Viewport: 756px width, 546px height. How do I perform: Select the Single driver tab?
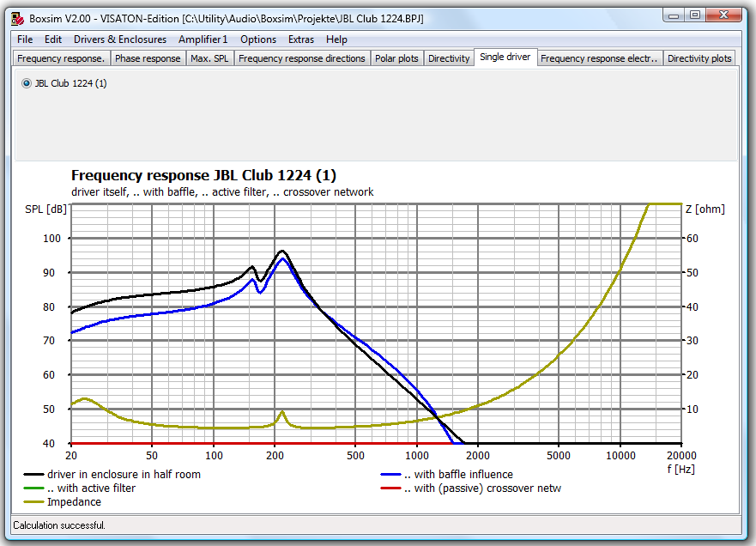(505, 57)
